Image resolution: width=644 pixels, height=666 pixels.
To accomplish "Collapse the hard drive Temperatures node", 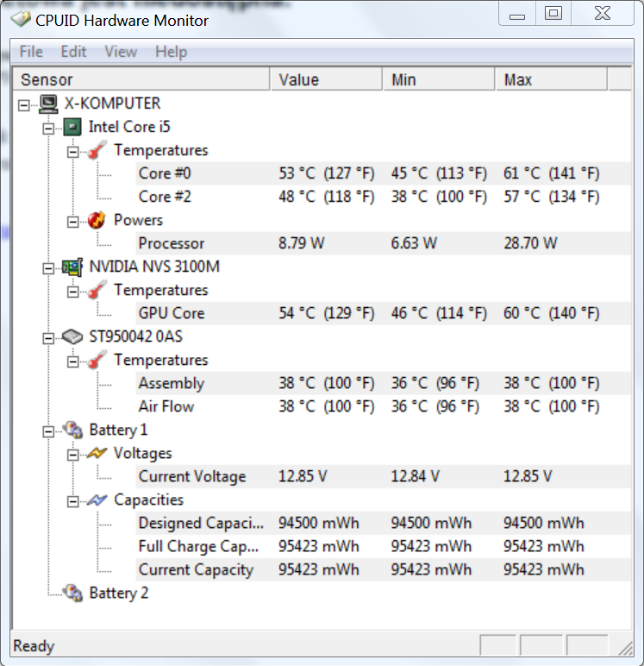I will (73, 361).
